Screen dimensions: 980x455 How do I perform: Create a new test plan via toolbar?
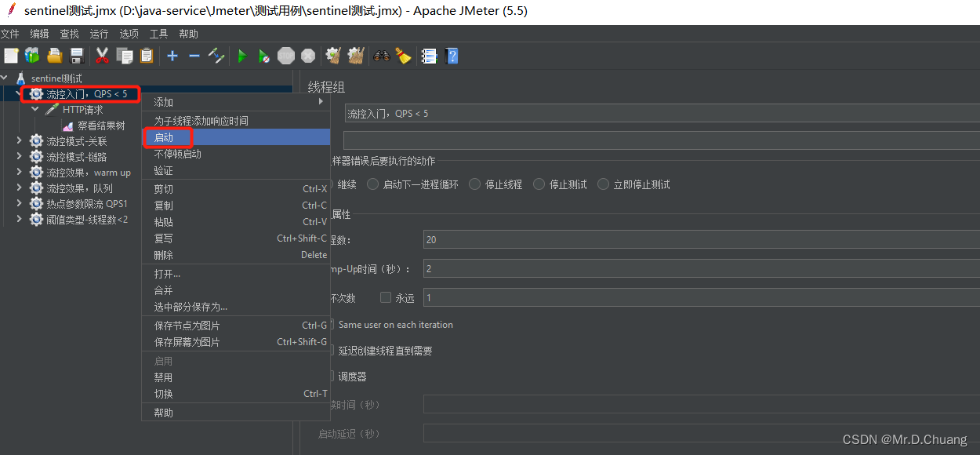tap(11, 56)
